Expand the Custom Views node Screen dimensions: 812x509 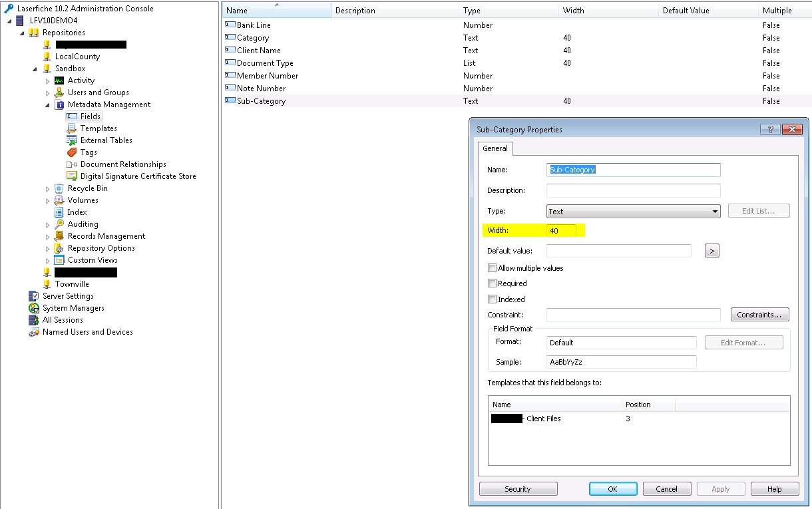(x=47, y=260)
